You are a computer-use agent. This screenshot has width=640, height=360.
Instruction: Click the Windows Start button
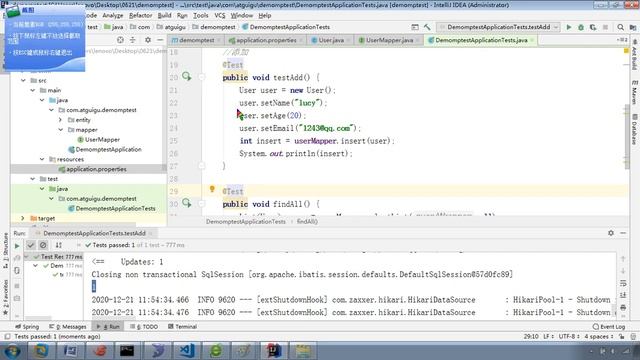[12, 351]
